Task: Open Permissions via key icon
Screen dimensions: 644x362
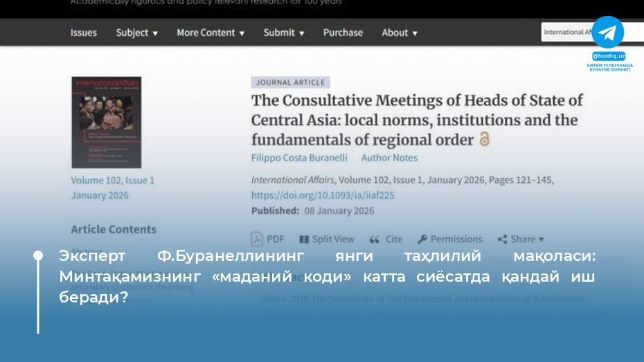Action: [422, 239]
